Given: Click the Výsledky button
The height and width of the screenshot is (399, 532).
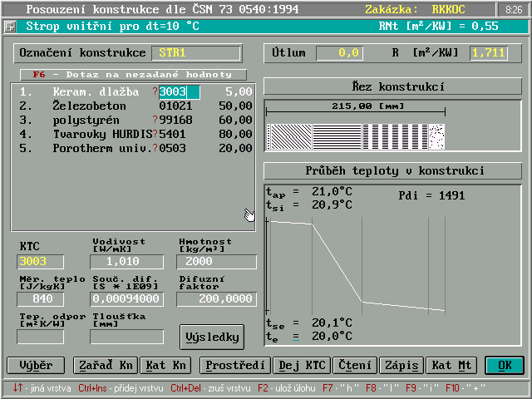Looking at the screenshot, I should [x=212, y=337].
